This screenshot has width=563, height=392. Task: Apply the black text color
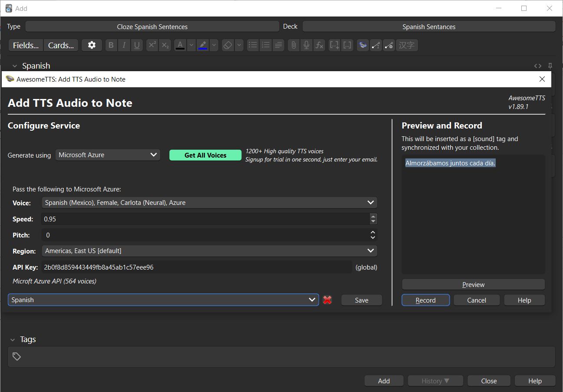(180, 45)
